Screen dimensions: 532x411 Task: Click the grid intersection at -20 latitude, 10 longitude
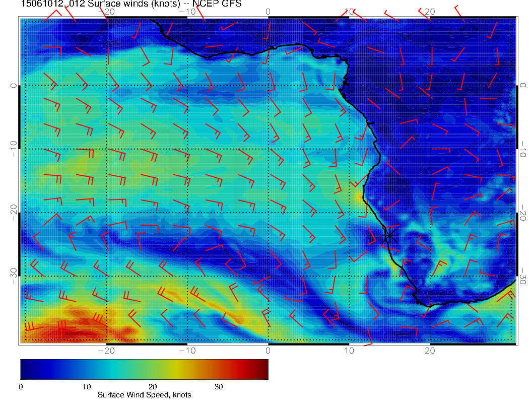(349, 213)
